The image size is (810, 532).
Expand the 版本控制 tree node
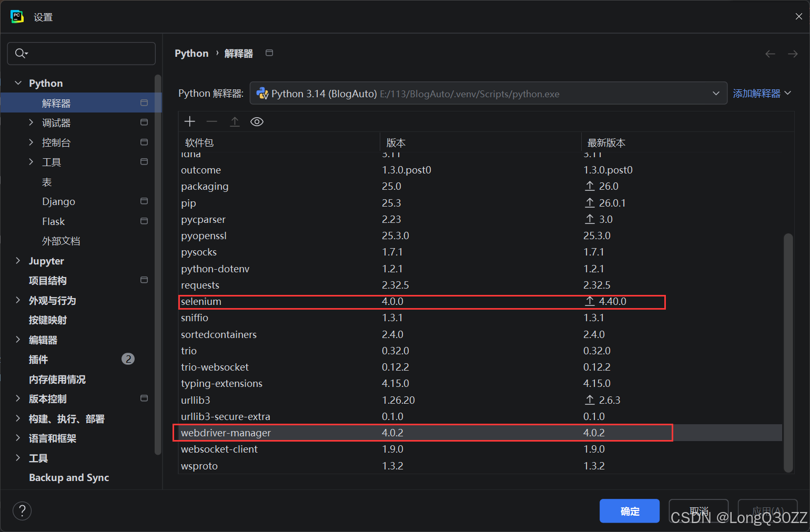click(x=18, y=398)
